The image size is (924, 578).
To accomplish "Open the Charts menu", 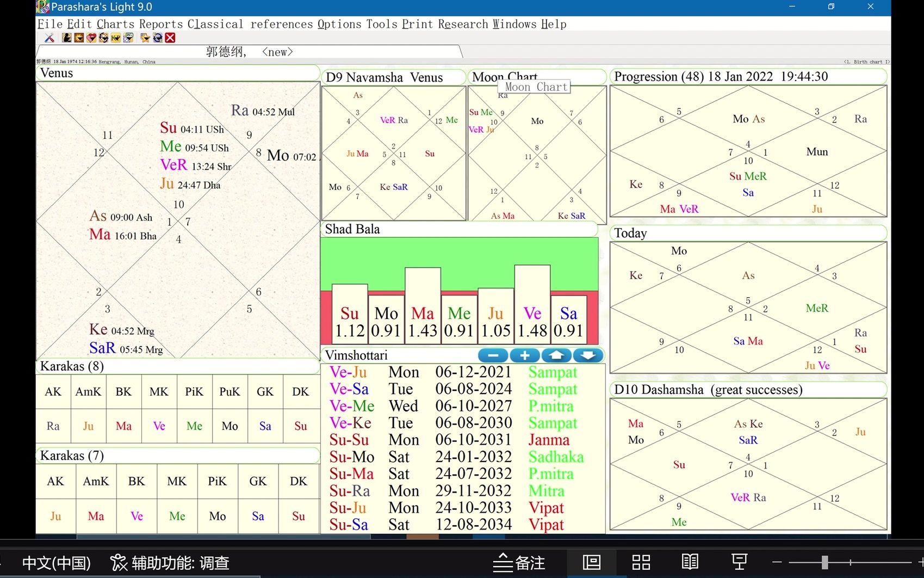I will 115,24.
